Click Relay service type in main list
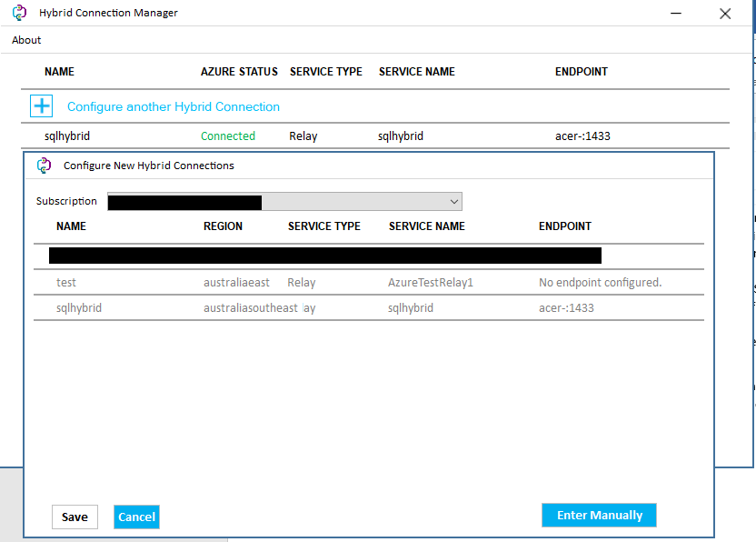 303,136
